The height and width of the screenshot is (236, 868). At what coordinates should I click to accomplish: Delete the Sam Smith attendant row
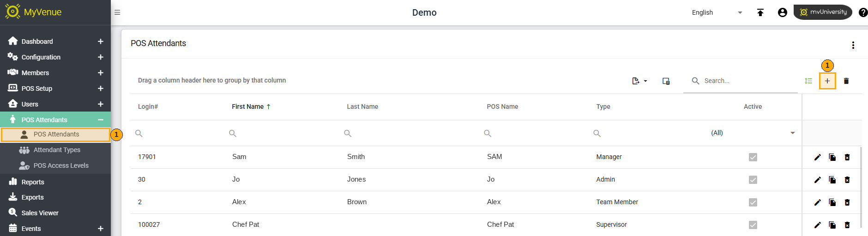pos(847,157)
